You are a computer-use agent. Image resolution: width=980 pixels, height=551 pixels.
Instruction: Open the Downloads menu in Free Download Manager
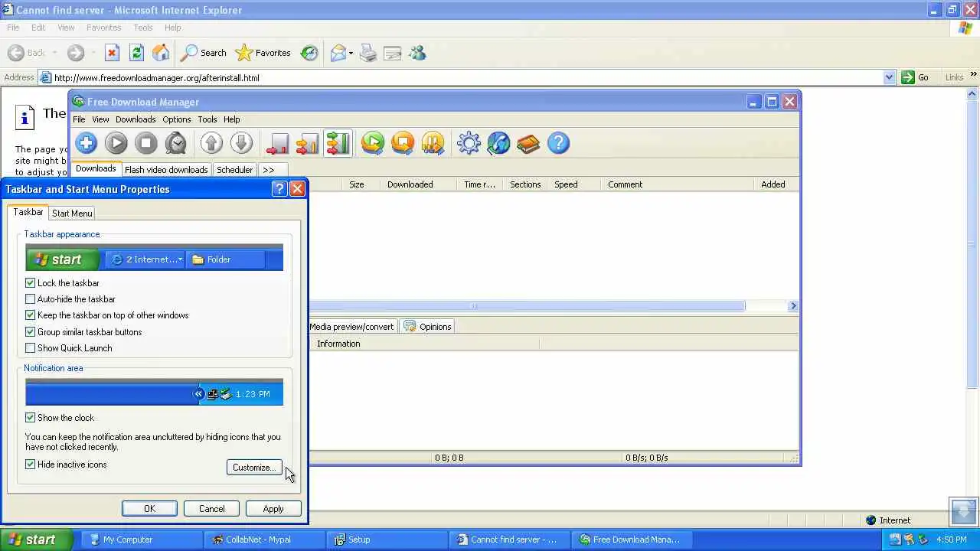point(136,119)
